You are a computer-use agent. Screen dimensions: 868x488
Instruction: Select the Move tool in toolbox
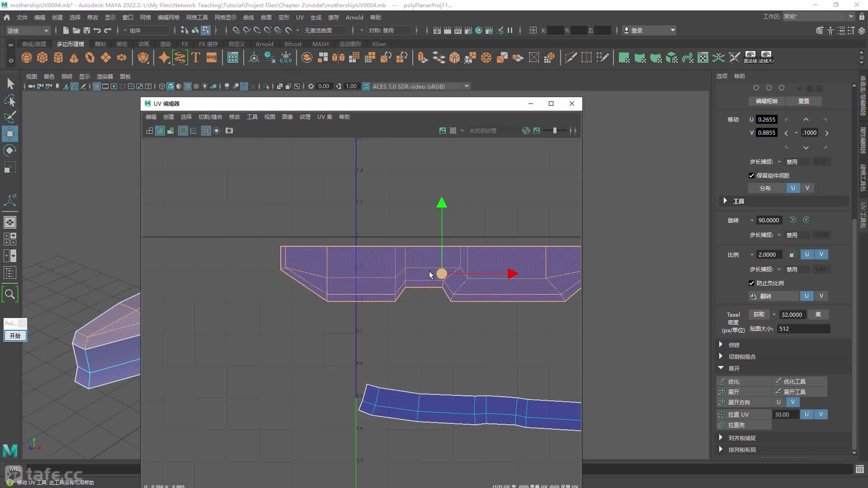tap(10, 134)
